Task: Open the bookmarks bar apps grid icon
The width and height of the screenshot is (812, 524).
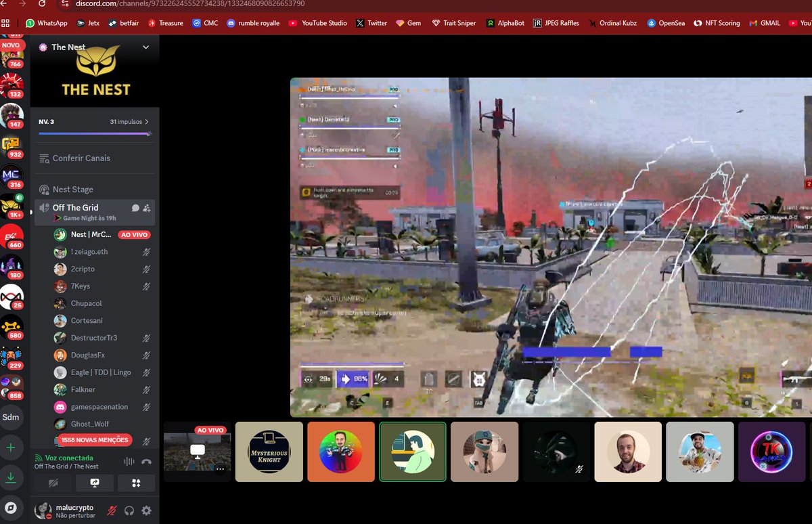Action: (6, 22)
